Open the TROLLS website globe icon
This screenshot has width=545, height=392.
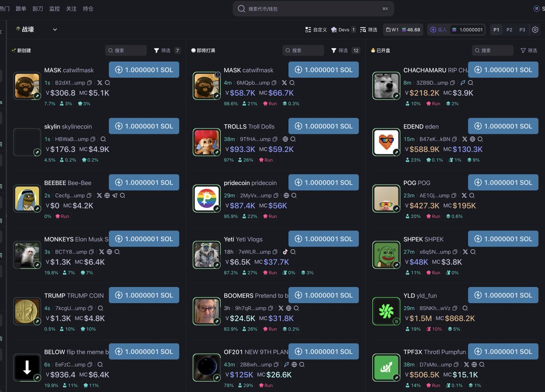(285, 139)
